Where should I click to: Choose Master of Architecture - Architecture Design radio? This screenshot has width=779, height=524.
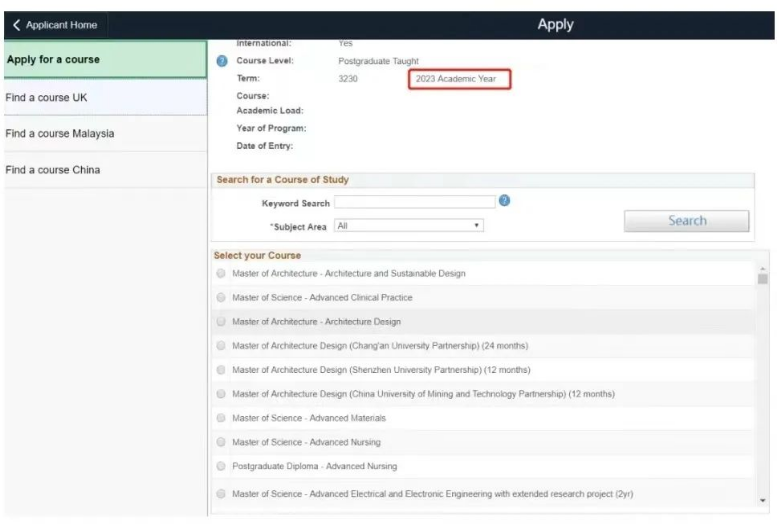coord(221,321)
